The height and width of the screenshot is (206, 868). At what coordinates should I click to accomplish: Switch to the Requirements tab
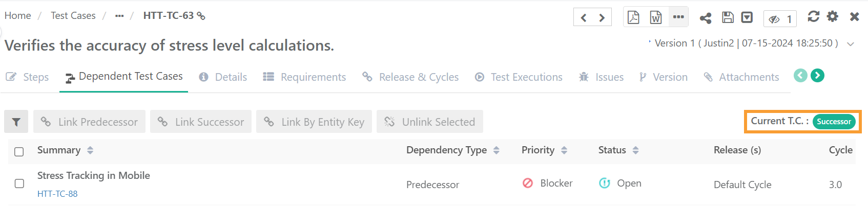304,77
